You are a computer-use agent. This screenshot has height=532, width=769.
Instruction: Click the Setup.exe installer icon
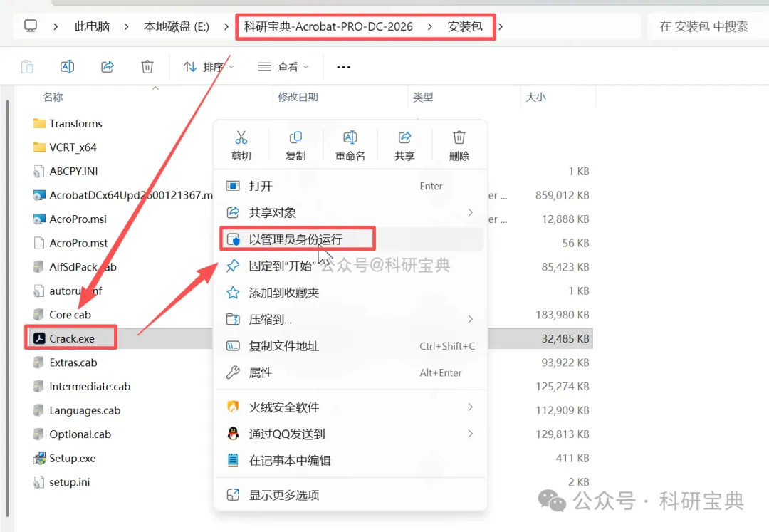click(x=39, y=459)
